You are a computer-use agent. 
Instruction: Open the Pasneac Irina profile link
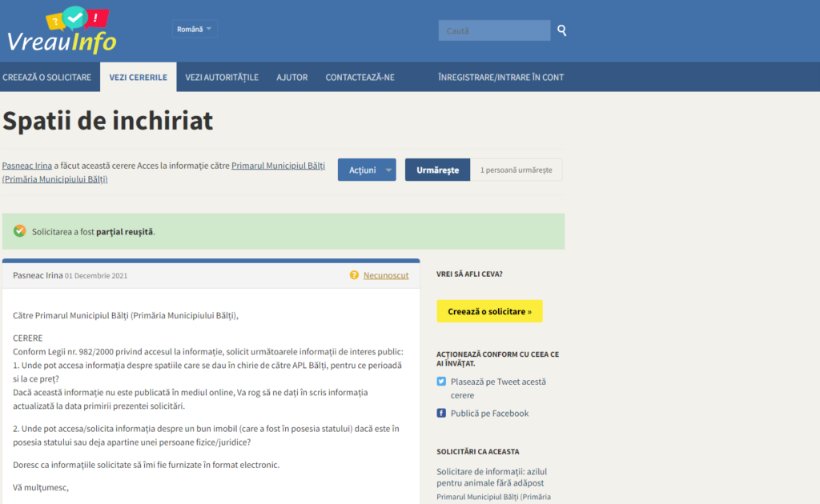[x=26, y=166]
